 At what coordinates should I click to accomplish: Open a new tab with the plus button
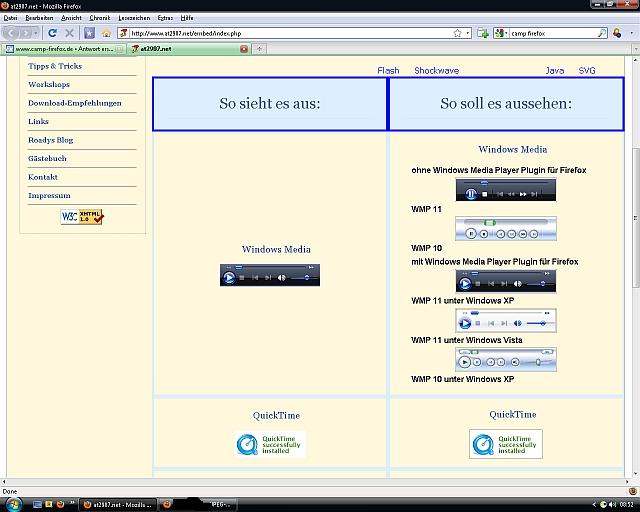259,49
